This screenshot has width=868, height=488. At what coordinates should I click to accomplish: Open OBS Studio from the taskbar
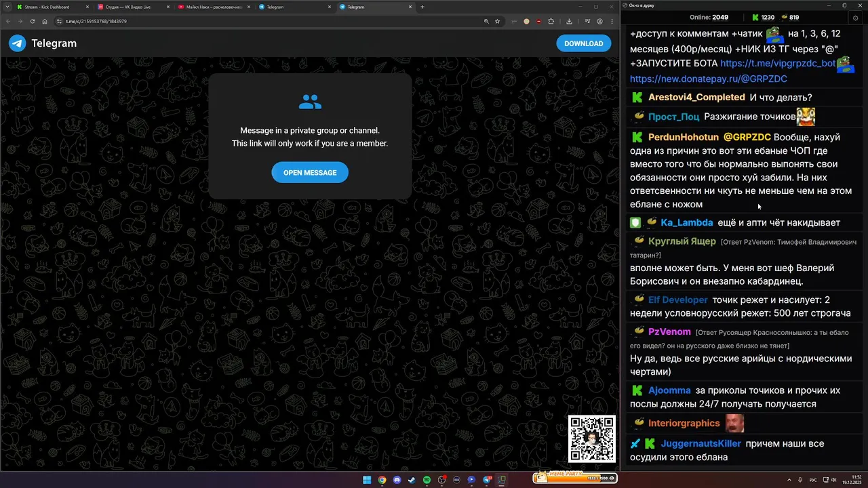441,480
